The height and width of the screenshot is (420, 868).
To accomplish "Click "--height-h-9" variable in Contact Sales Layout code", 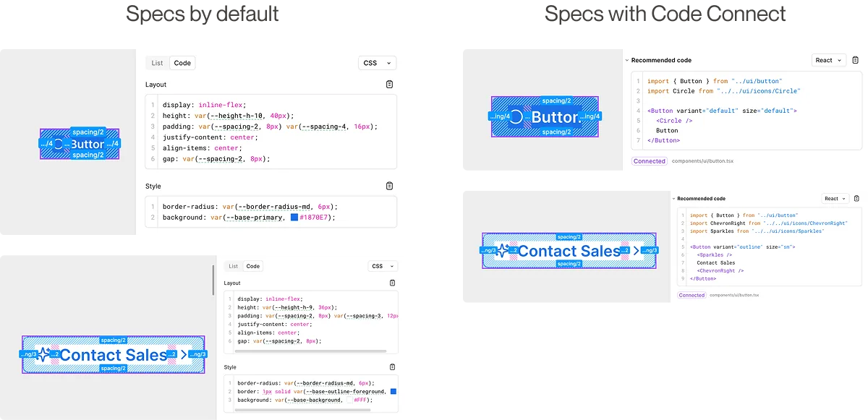I will pos(295,307).
